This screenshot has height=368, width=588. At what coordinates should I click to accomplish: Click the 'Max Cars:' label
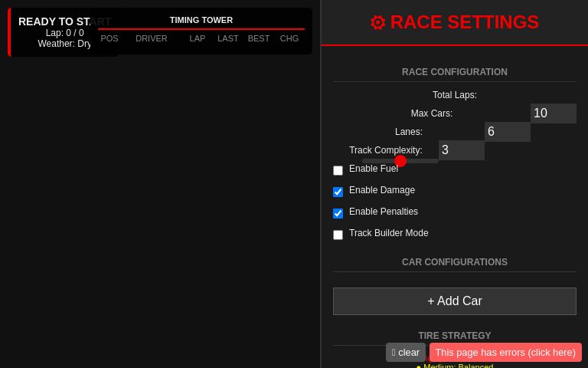pos(432,113)
